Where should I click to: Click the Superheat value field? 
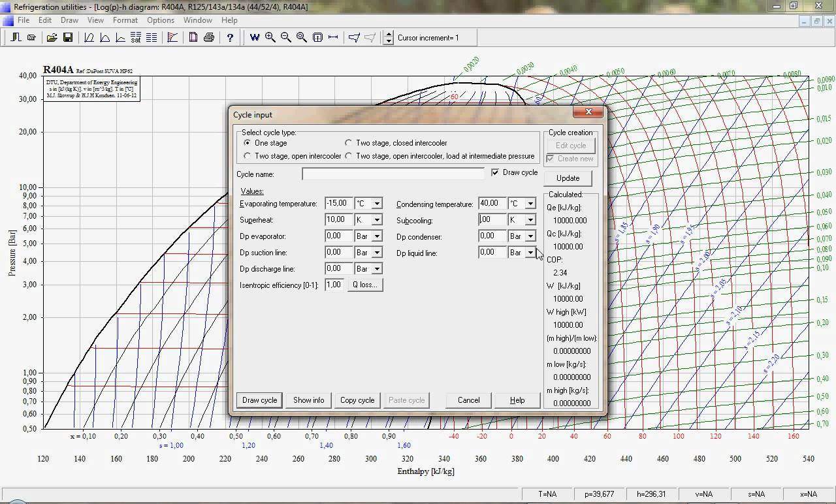tap(338, 220)
